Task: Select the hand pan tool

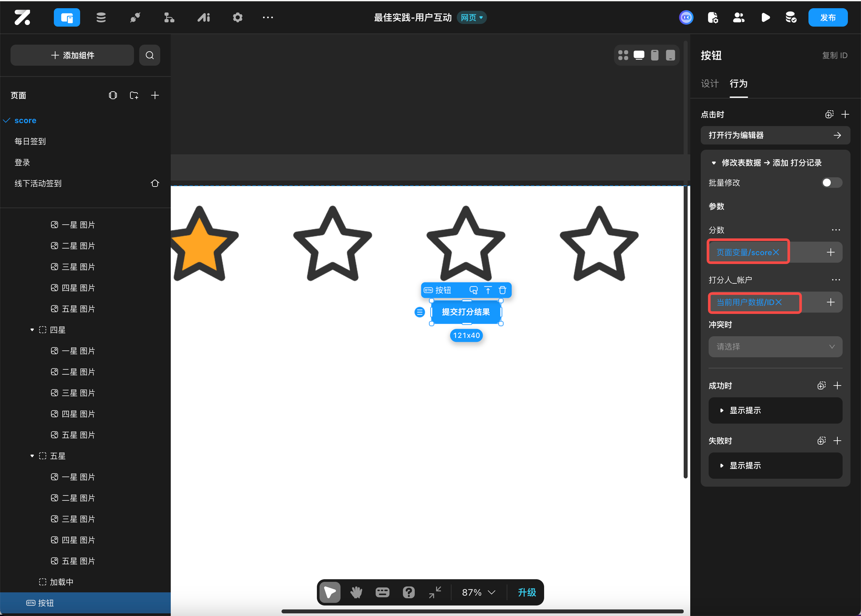Action: pyautogui.click(x=356, y=592)
